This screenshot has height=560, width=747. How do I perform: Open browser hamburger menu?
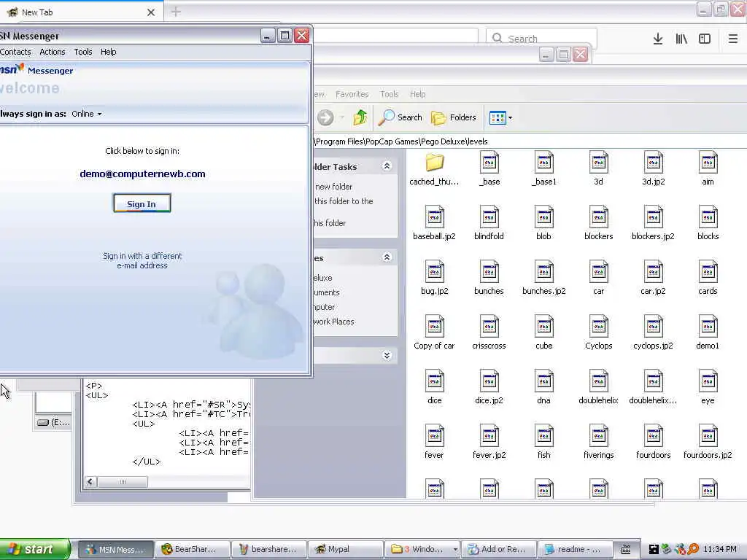(x=733, y=39)
